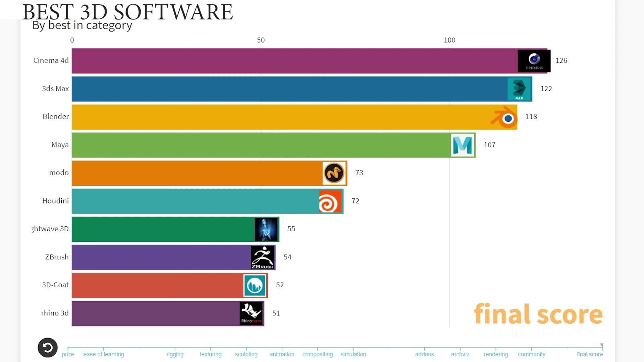Expand the simulation category view

click(x=353, y=354)
